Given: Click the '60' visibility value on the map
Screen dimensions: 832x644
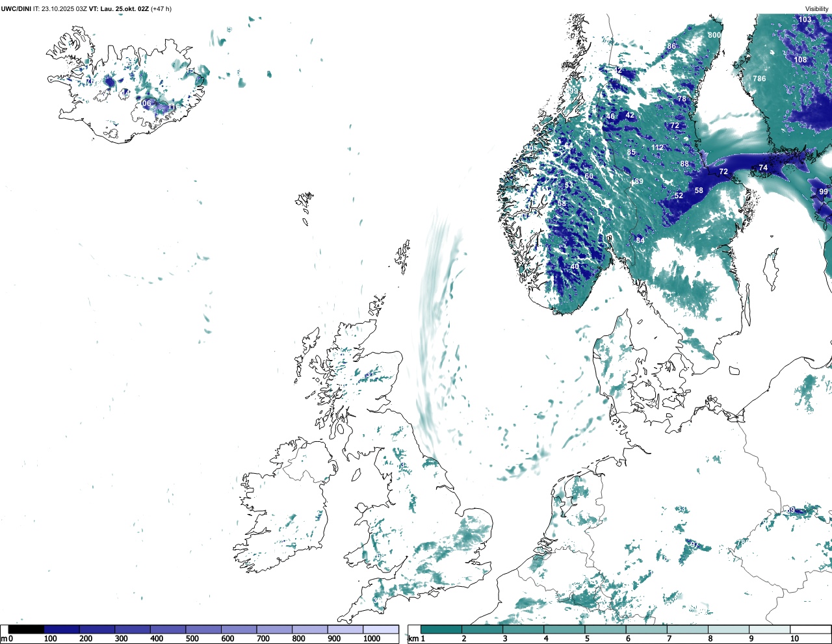Looking at the screenshot, I should tap(589, 177).
